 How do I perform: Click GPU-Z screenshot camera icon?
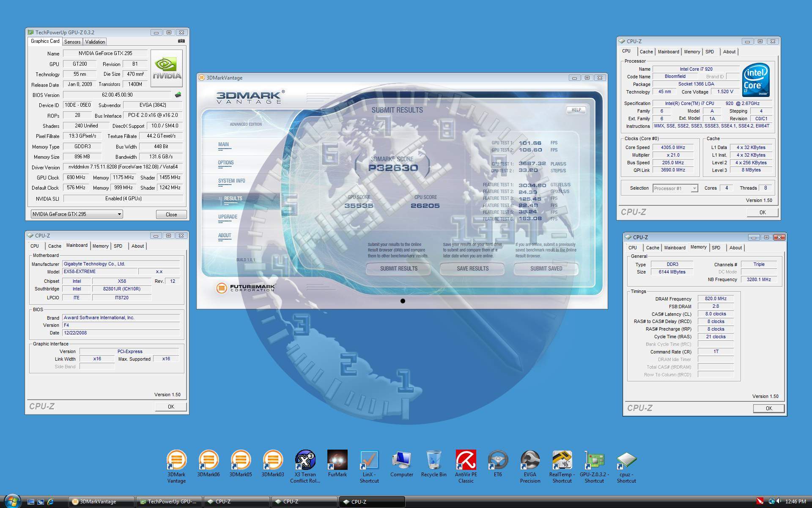click(x=181, y=41)
